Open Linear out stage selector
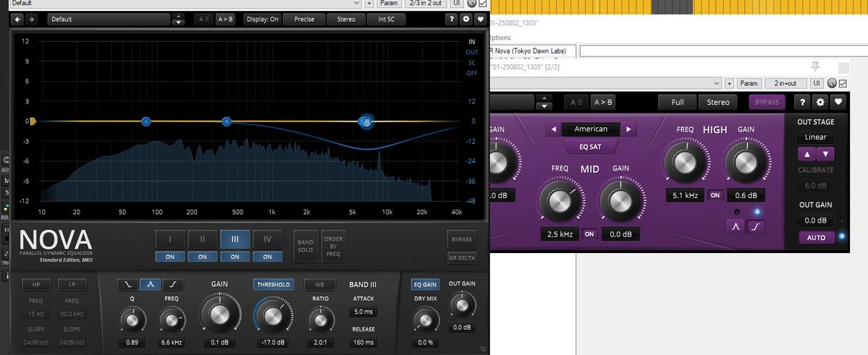Viewport: 868px width, 355px height. [x=815, y=137]
